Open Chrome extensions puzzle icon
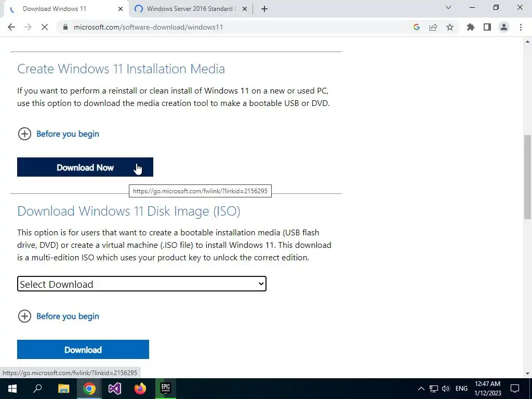Screen dimensions: 532x399 [470, 27]
